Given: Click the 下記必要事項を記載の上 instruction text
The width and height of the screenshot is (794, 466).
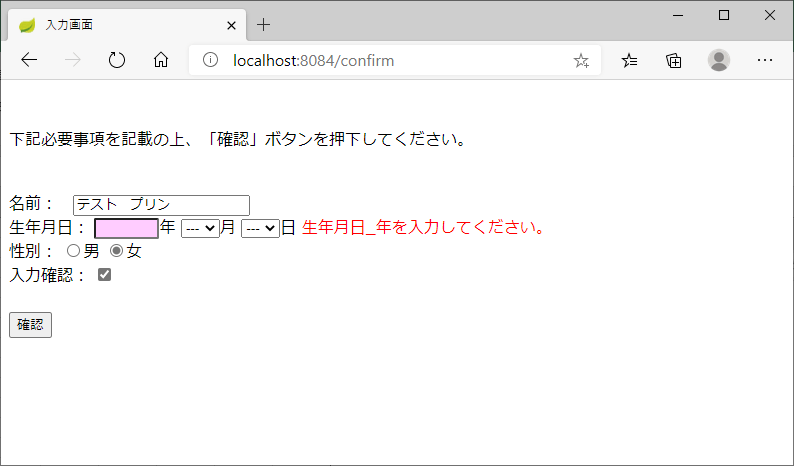Looking at the screenshot, I should pyautogui.click(x=237, y=139).
